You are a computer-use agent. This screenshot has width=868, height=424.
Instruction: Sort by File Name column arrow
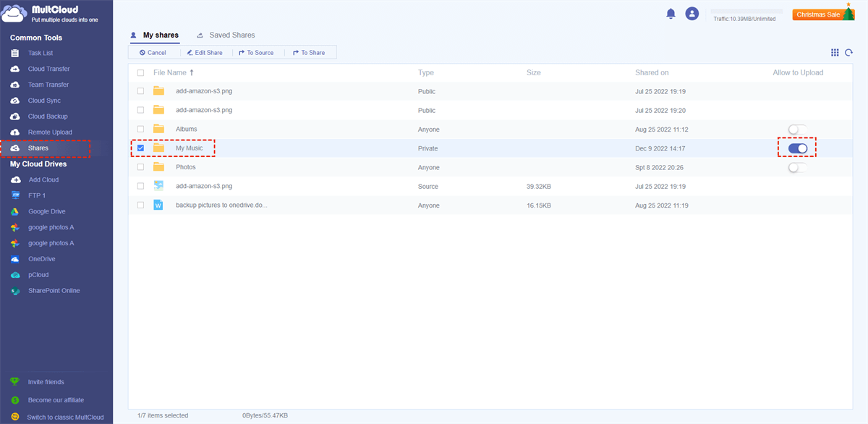pos(192,73)
